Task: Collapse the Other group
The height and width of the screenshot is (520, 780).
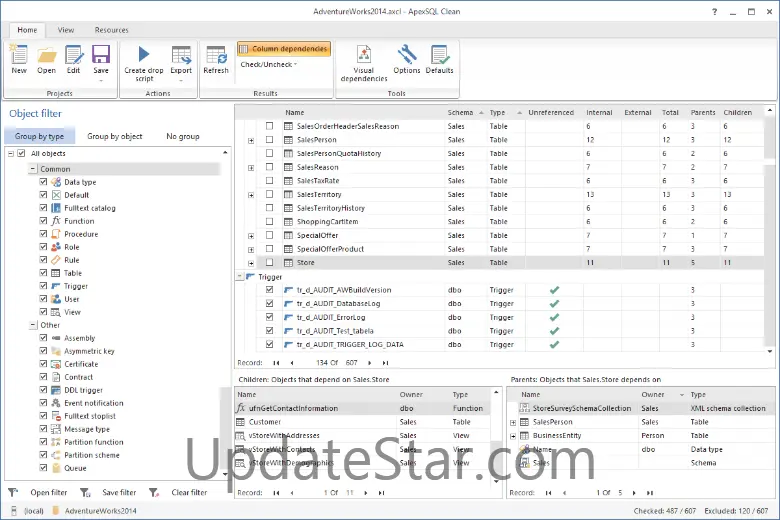Action: 33,325
